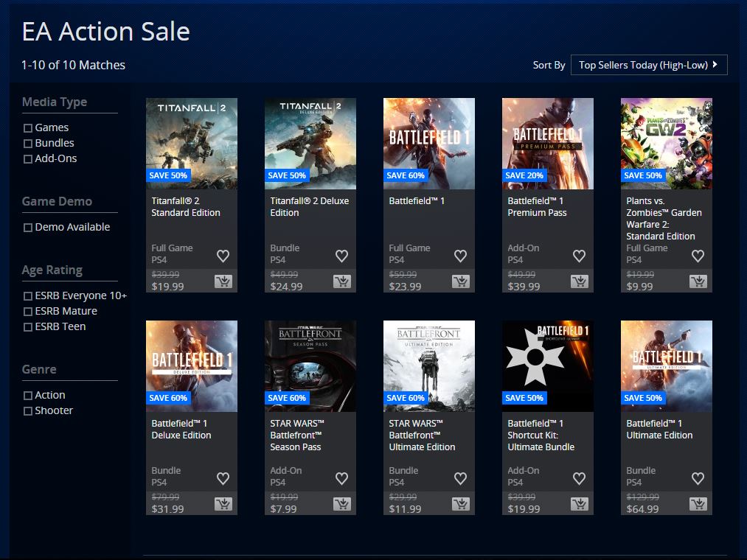Click heart icon on Battlefield 1 Ultimate Edition
Screen dimensions: 747x560
(x=698, y=478)
